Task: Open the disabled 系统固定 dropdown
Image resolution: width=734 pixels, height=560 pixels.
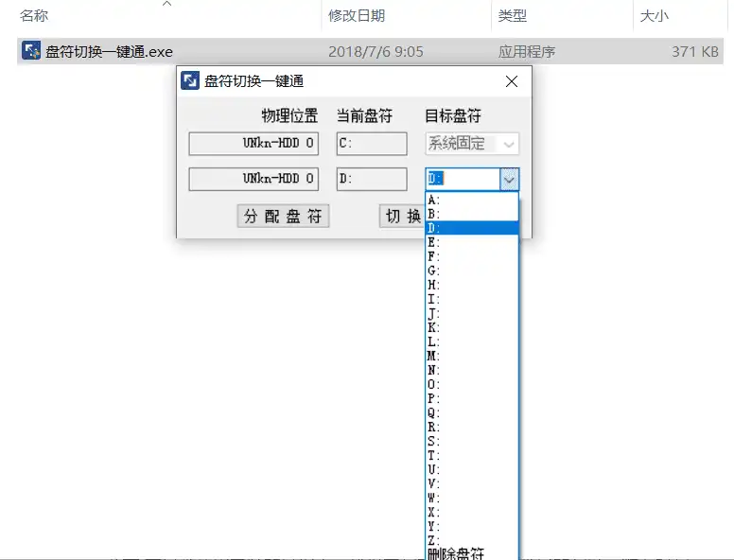Action: point(472,144)
